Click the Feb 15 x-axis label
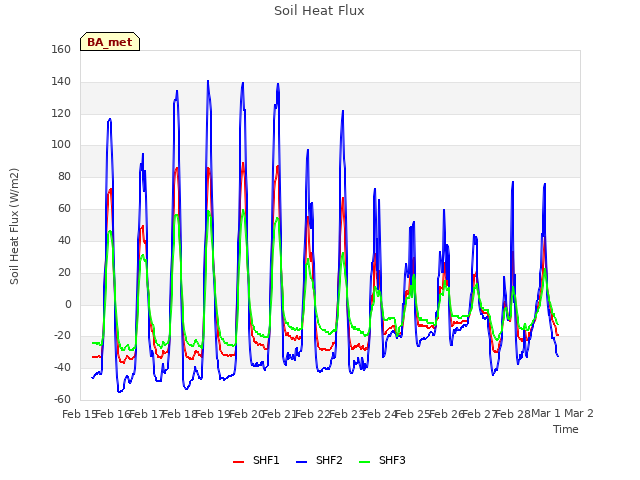The image size is (640, 480). (79, 414)
